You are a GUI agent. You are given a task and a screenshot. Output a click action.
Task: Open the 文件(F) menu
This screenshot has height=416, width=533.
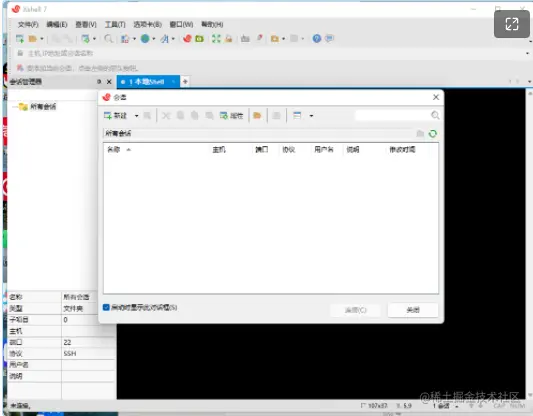tap(28, 24)
